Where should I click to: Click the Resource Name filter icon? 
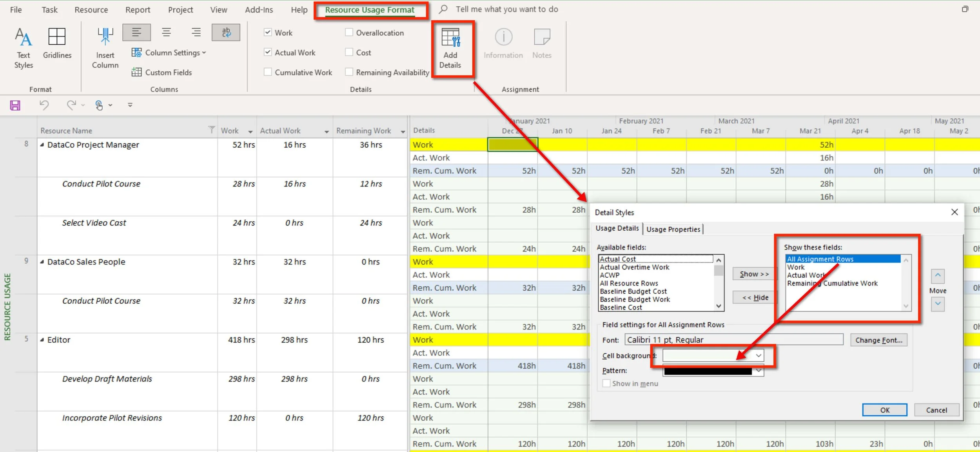click(211, 130)
